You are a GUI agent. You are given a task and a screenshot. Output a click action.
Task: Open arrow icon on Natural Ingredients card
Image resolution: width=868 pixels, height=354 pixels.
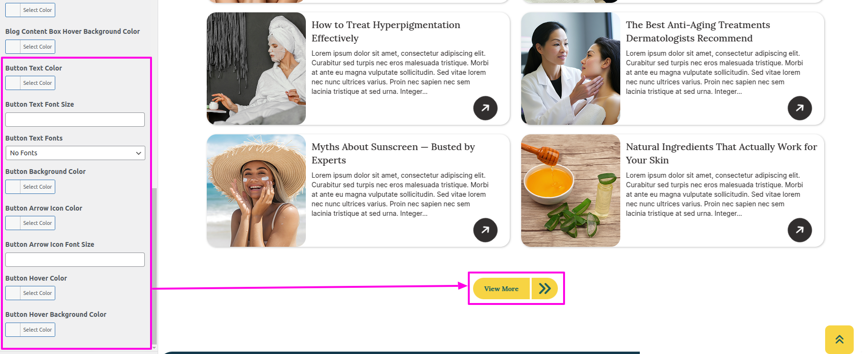click(x=799, y=230)
